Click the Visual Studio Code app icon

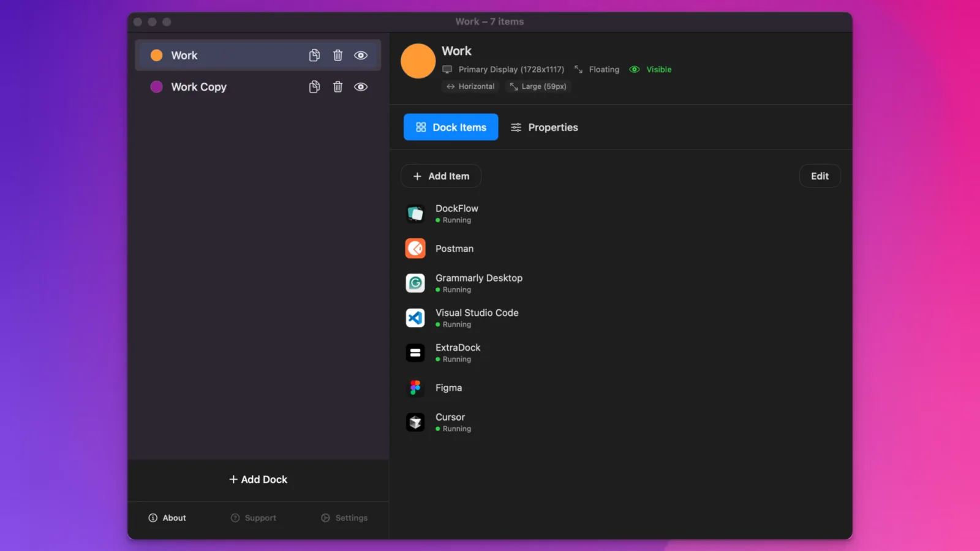(415, 318)
